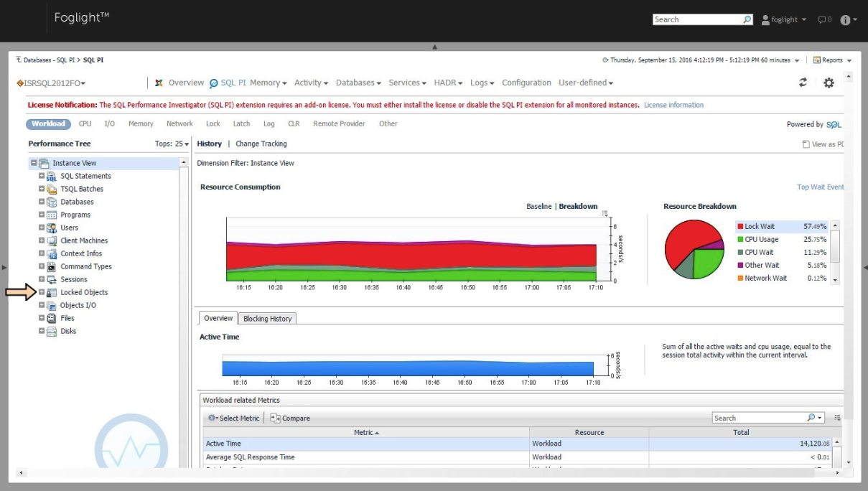This screenshot has height=491, width=868.
Task: Expand the Sessions node
Action: [x=42, y=279]
